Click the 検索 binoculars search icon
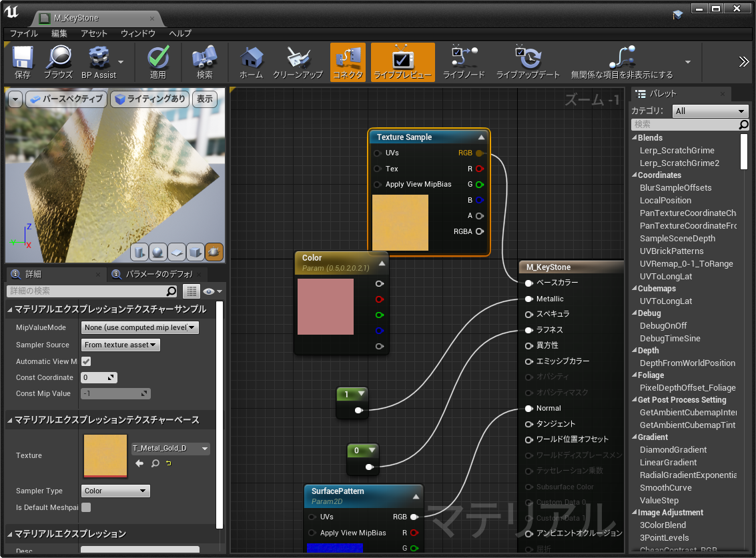The width and height of the screenshot is (756, 558). pos(204,63)
